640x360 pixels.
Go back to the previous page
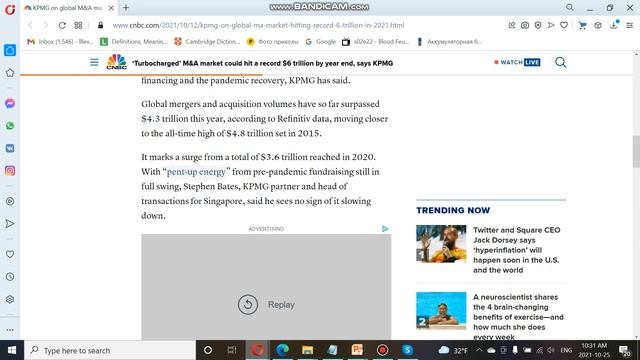30,25
